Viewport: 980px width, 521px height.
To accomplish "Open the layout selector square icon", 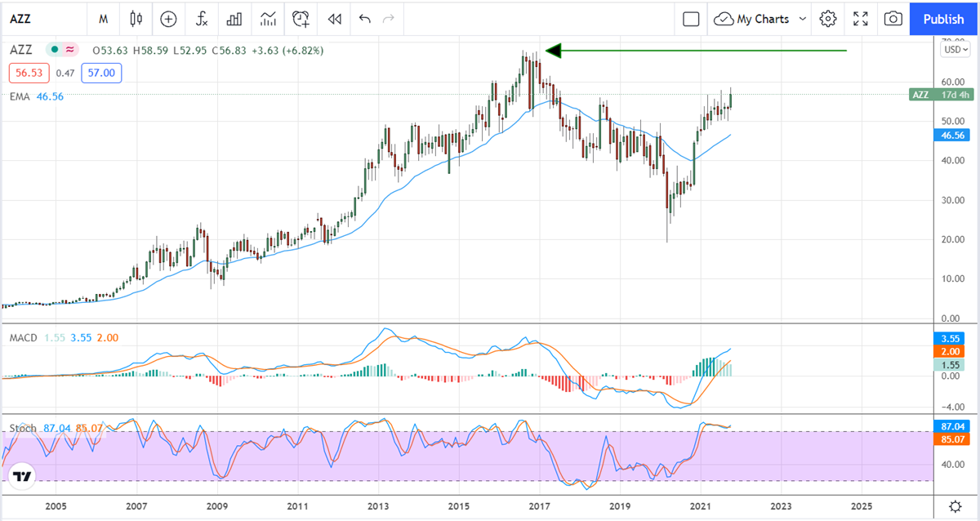I will [x=691, y=18].
